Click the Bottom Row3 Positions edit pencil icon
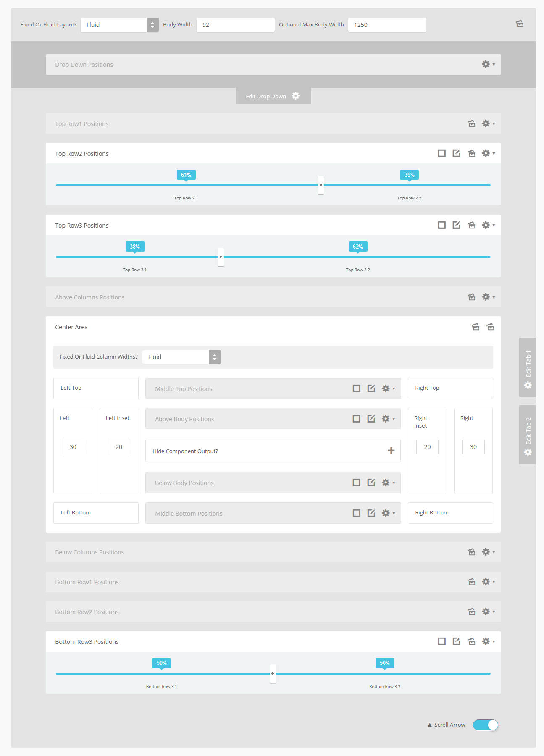This screenshot has width=544, height=756. click(457, 641)
